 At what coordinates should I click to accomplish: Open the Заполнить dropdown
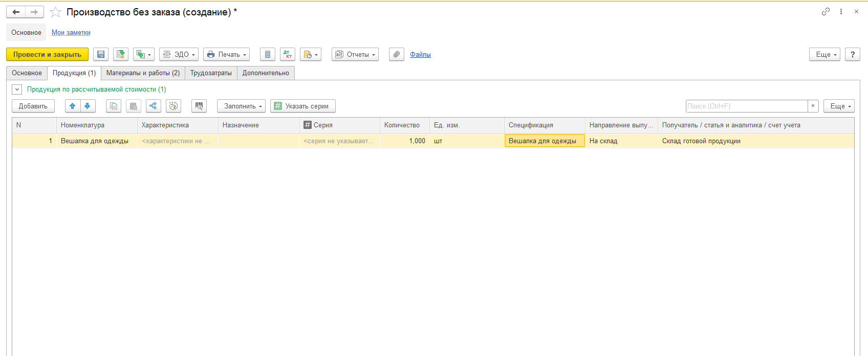pos(241,106)
